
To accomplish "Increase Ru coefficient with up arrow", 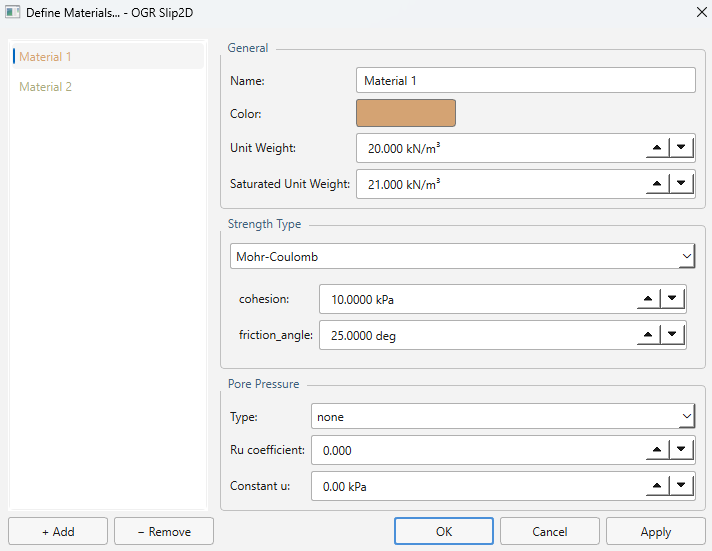I will tap(657, 450).
